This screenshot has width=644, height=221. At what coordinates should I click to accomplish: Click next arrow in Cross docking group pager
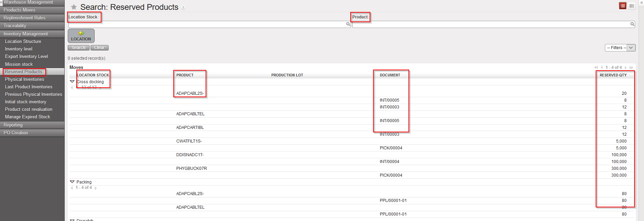click(x=100, y=88)
